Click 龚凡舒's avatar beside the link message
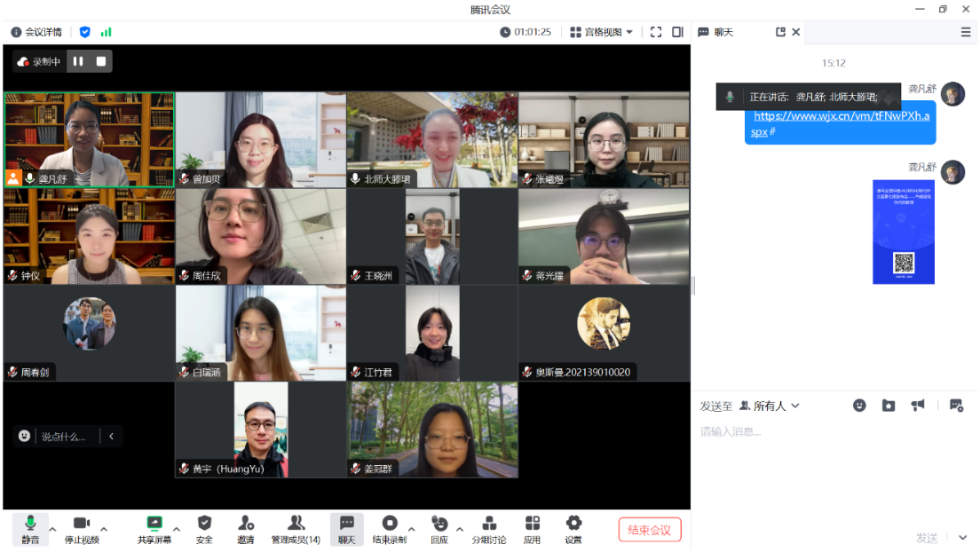 [953, 94]
